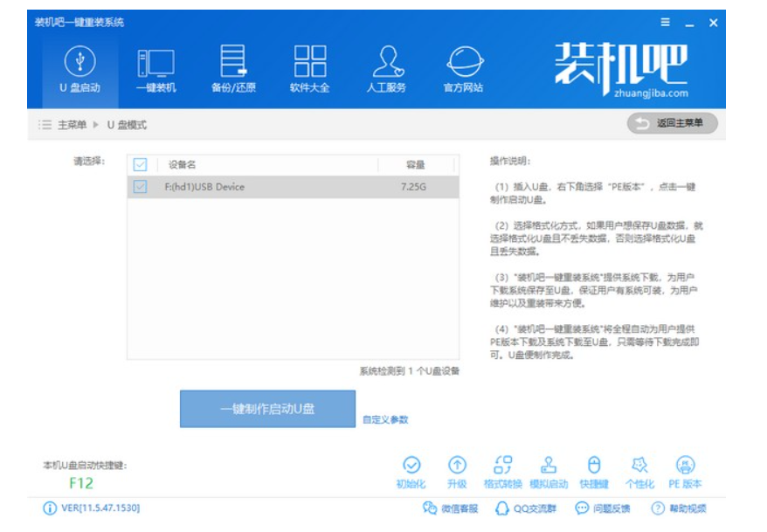
Task: Click 主菜单 in the breadcrumb
Action: [x=72, y=125]
